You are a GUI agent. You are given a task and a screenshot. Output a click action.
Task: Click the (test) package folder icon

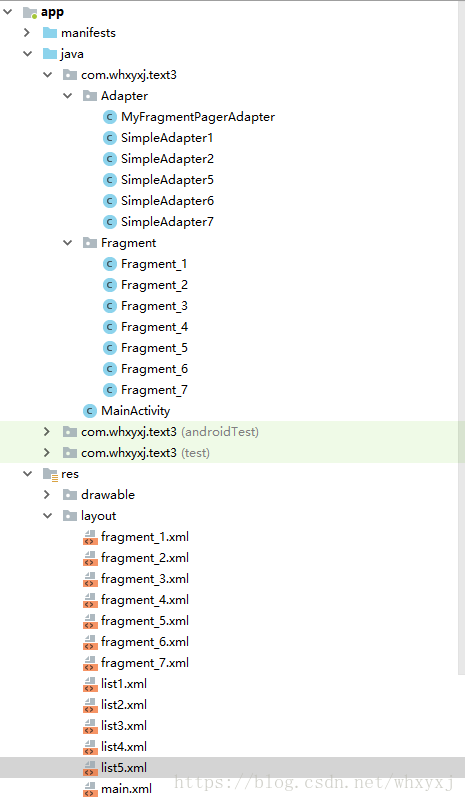pos(70,453)
